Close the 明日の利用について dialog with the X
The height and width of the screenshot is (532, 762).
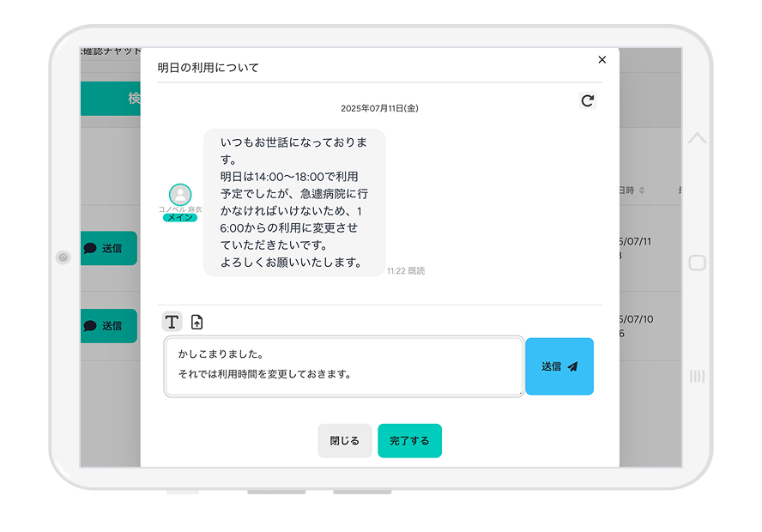point(602,59)
